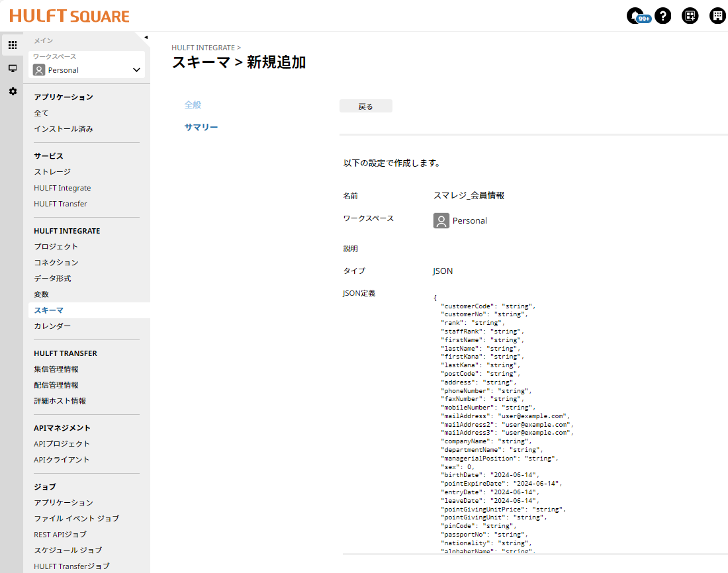Open APIプロジェクト
The width and height of the screenshot is (728, 573).
(62, 444)
